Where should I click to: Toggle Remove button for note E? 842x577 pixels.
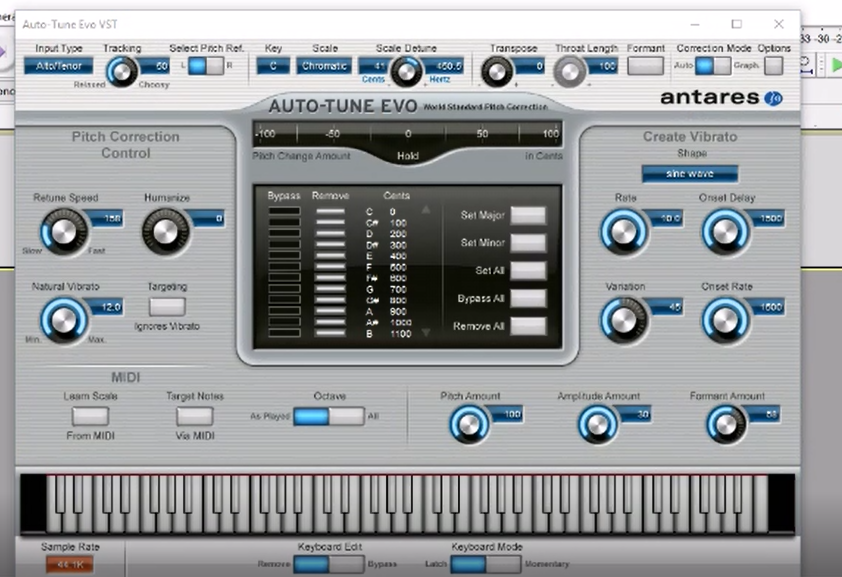point(330,255)
